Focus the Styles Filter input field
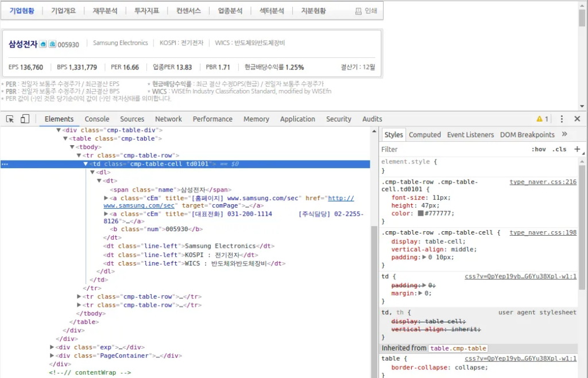The height and width of the screenshot is (378, 588). 454,149
